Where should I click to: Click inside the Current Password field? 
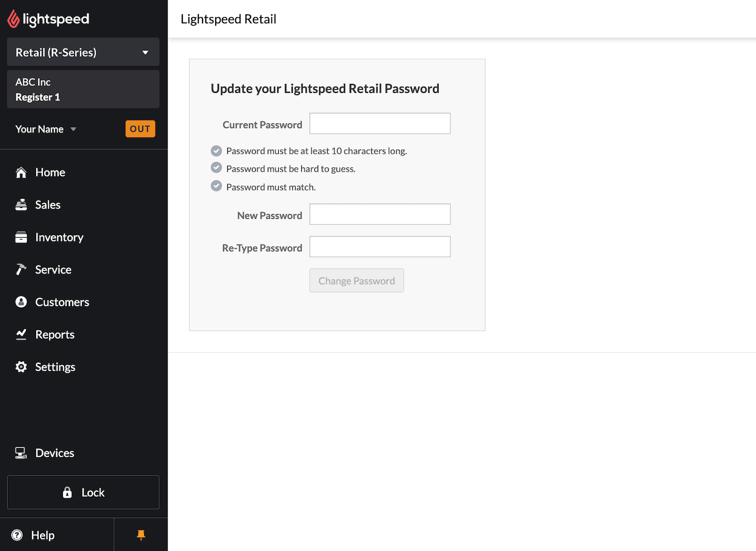pyautogui.click(x=380, y=123)
